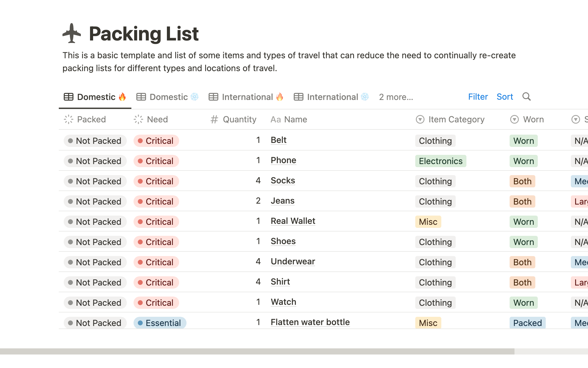The height and width of the screenshot is (368, 588).
Task: Click the Packed column status icon
Action: [69, 119]
